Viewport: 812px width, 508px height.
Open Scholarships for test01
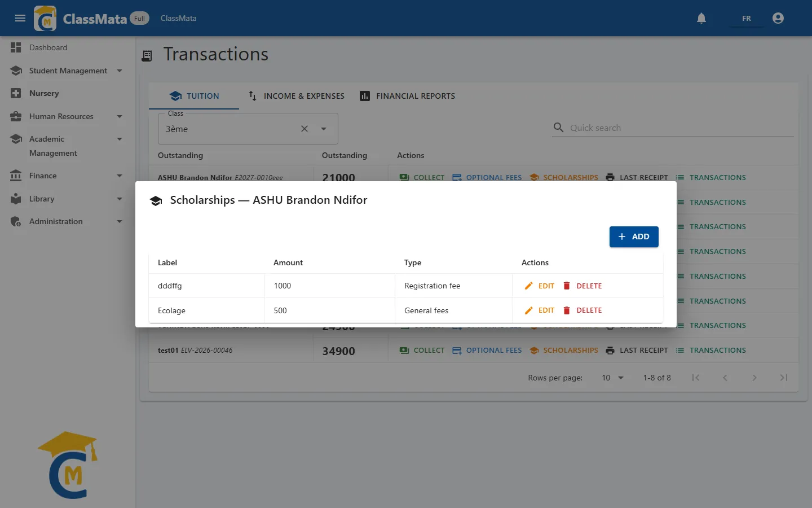(x=564, y=351)
